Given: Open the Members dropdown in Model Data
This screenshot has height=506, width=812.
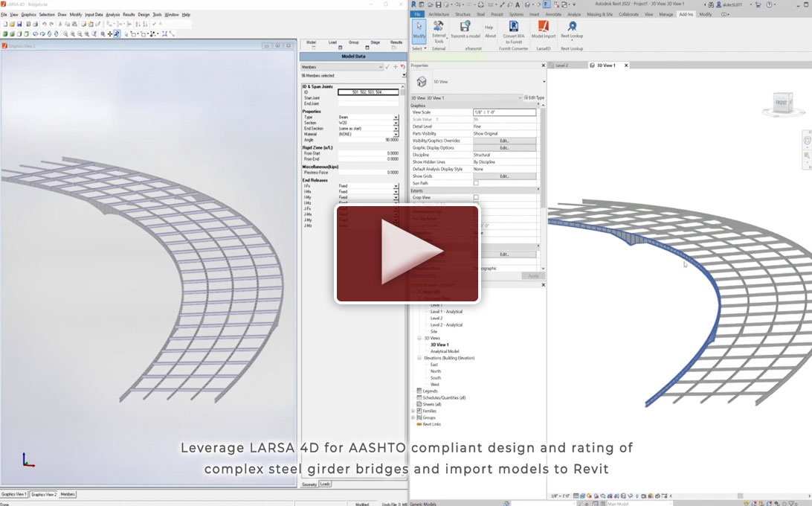Looking at the screenshot, I should [x=342, y=67].
